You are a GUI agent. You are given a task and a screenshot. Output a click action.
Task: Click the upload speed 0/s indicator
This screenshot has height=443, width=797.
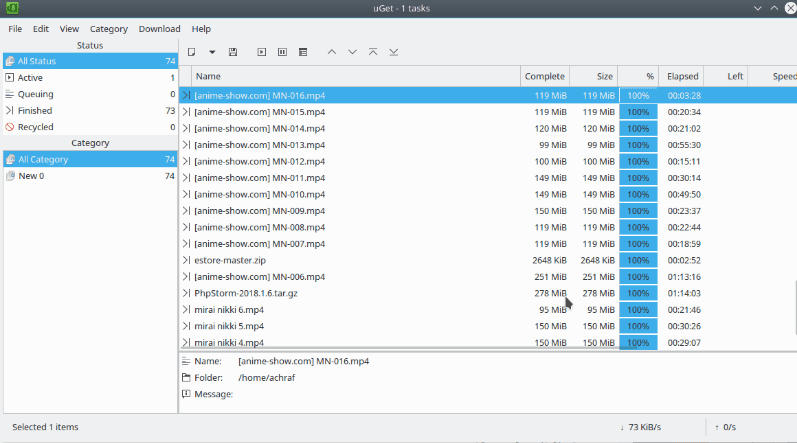[725, 427]
